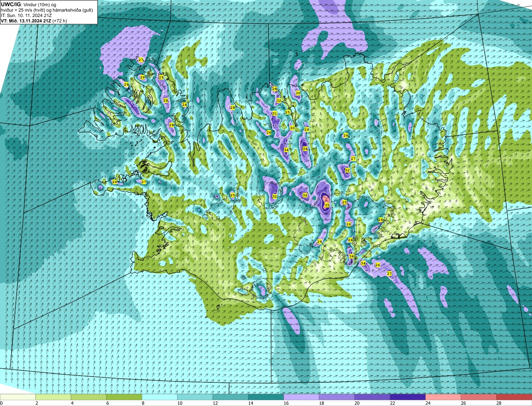Screen dimensions: 532x406
Task: Click the legend scale label "14"
Action: pos(250,403)
